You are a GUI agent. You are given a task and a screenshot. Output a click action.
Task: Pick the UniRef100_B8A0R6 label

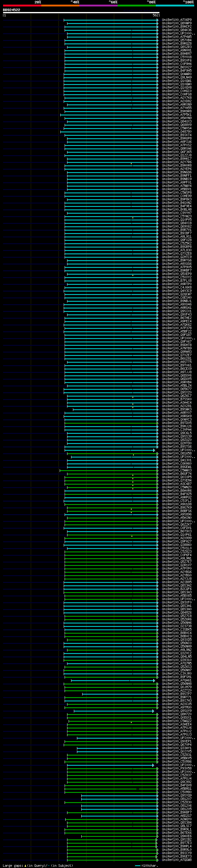[x=177, y=491]
